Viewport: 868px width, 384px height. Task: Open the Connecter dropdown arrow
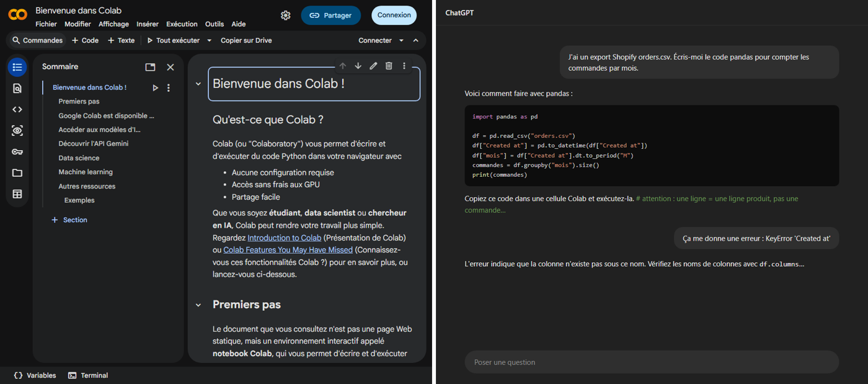401,40
